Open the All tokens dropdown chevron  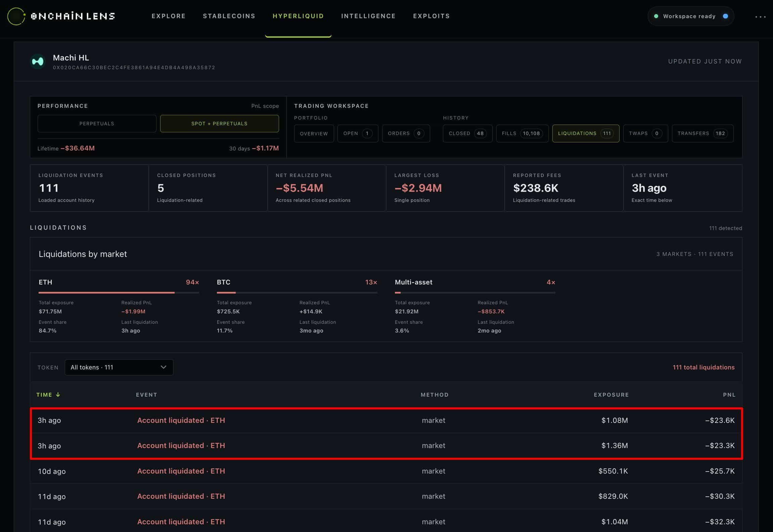point(164,367)
